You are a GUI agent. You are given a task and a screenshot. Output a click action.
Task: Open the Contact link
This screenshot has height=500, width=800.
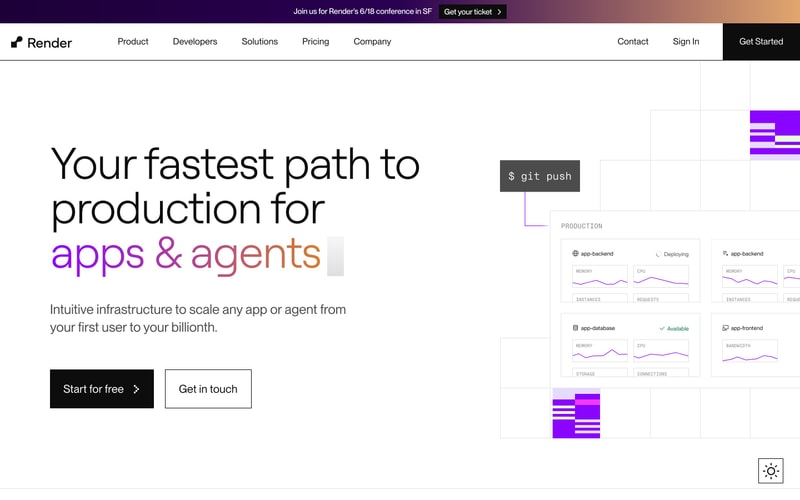[x=633, y=41]
